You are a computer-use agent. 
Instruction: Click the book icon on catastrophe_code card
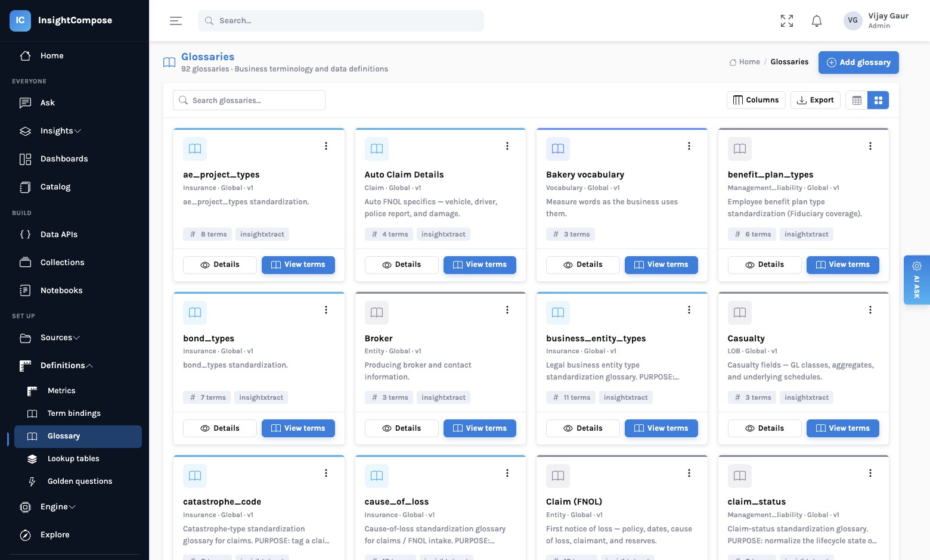pyautogui.click(x=195, y=476)
